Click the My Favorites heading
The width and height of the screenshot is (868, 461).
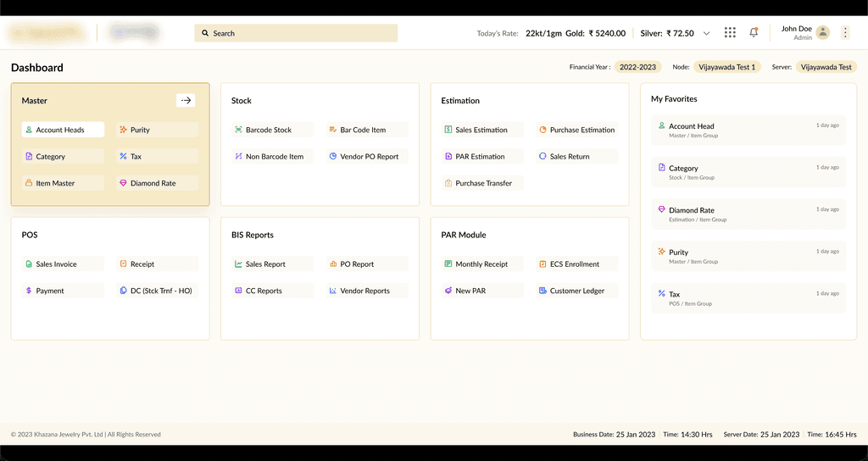pyautogui.click(x=674, y=98)
